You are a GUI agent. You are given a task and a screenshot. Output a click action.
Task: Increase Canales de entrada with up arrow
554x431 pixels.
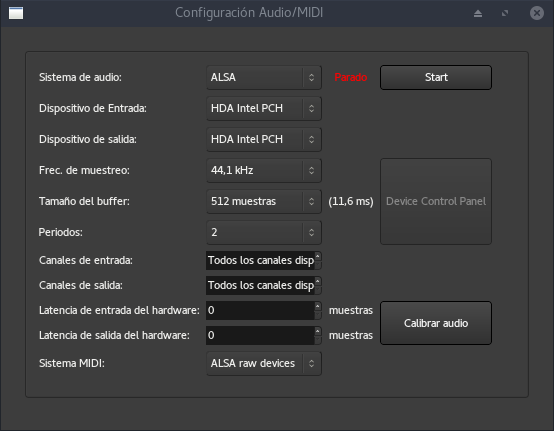pos(318,256)
